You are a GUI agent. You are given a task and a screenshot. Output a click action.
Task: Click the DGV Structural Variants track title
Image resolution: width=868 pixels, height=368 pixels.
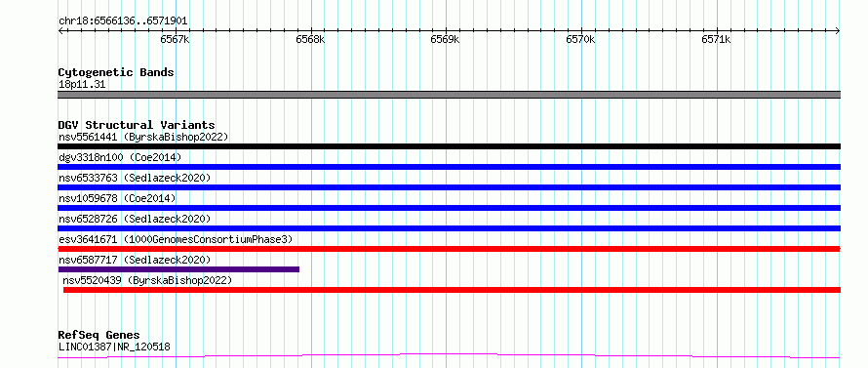pos(137,125)
